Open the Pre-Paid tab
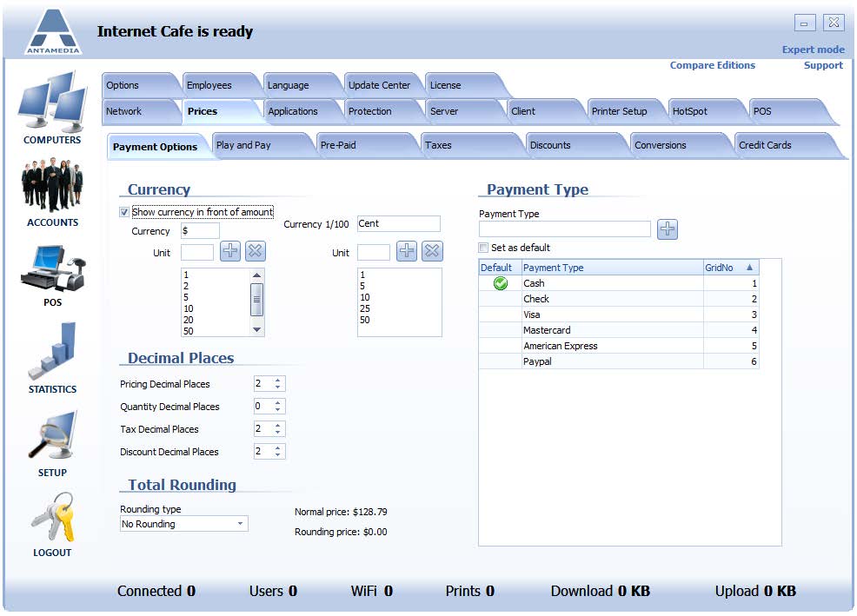 click(362, 145)
